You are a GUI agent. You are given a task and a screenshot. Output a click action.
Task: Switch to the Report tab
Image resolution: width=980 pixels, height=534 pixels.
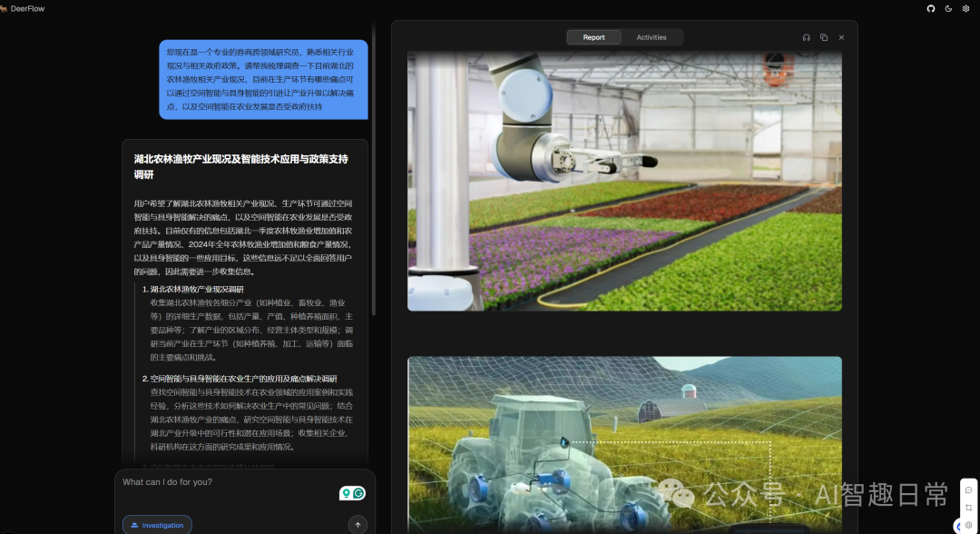(x=593, y=37)
